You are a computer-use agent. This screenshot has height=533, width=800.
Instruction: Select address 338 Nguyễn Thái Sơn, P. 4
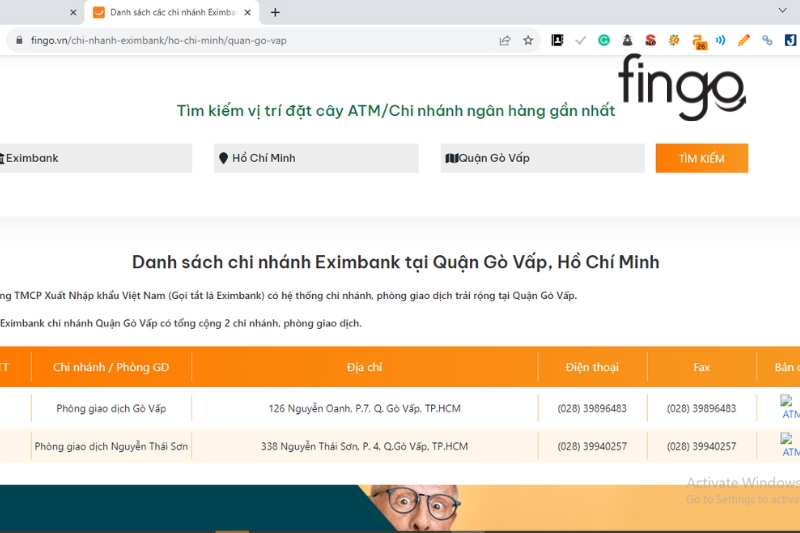coord(364,446)
